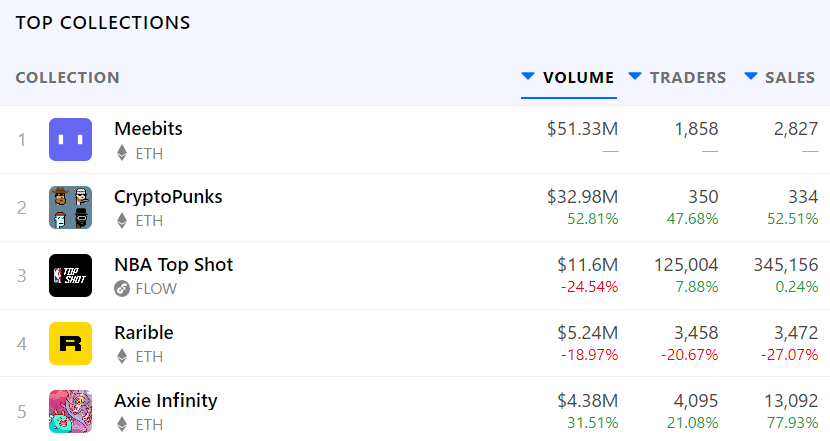This screenshot has height=441, width=830.
Task: Open the Meebits collection name link
Action: pos(148,129)
